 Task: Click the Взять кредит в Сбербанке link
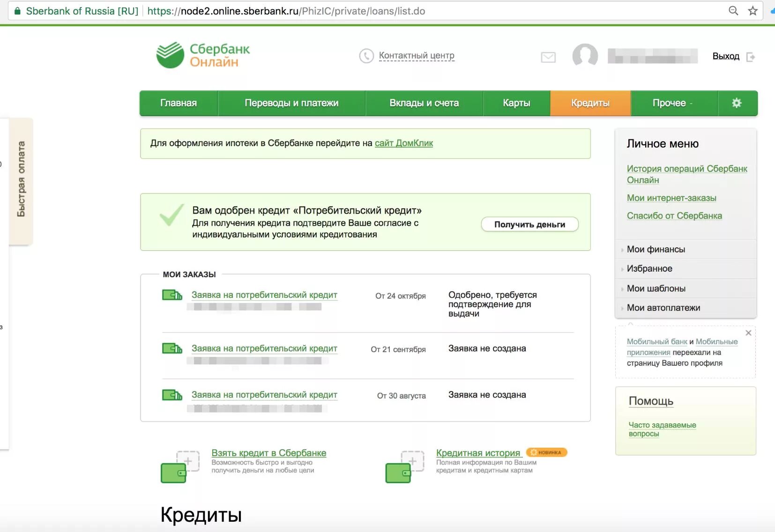click(x=269, y=453)
